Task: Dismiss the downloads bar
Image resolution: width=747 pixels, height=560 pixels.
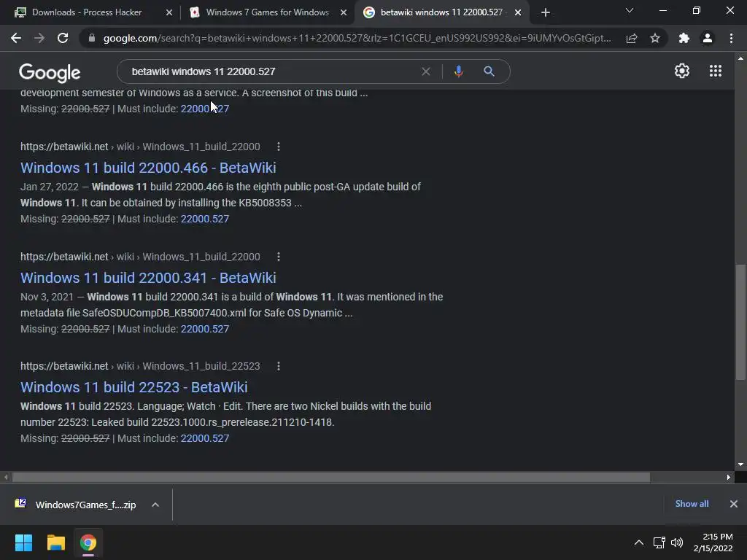Action: click(x=734, y=504)
